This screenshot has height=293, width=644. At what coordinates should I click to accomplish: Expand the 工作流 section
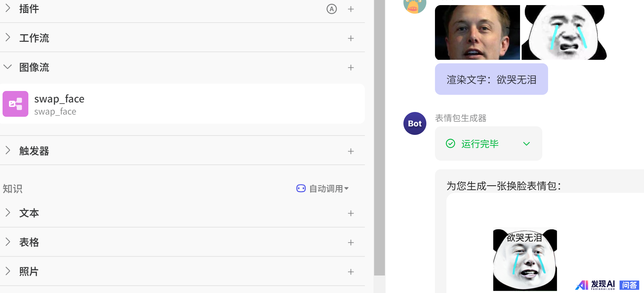coord(8,38)
